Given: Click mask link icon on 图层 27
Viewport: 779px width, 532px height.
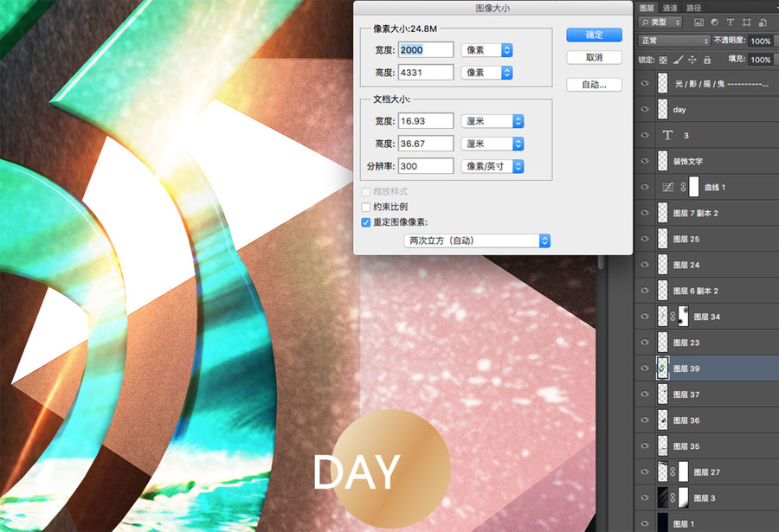Looking at the screenshot, I should pyautogui.click(x=673, y=472).
